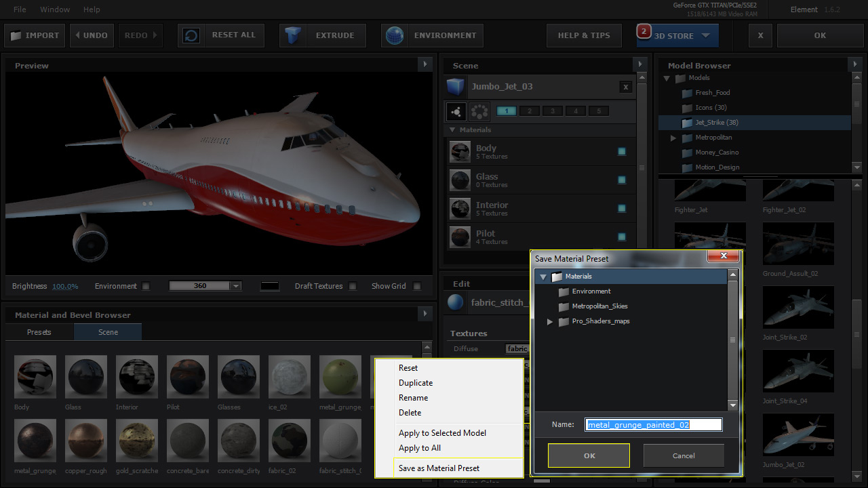The width and height of the screenshot is (868, 488).
Task: Expand the Pro_Shaders_maps folder
Action: 550,321
